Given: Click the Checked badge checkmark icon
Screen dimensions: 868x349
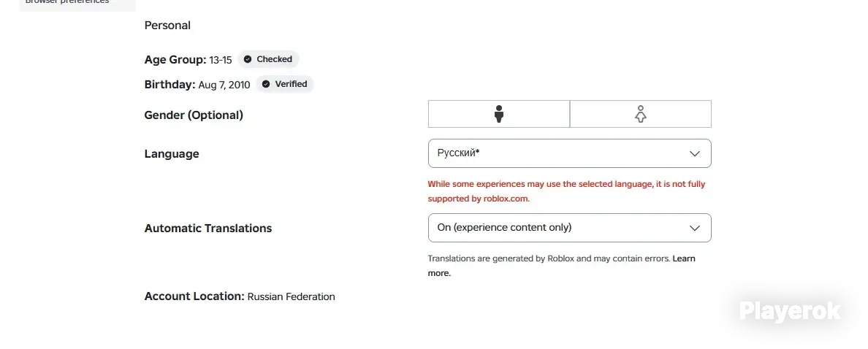Looking at the screenshot, I should pyautogui.click(x=248, y=59).
